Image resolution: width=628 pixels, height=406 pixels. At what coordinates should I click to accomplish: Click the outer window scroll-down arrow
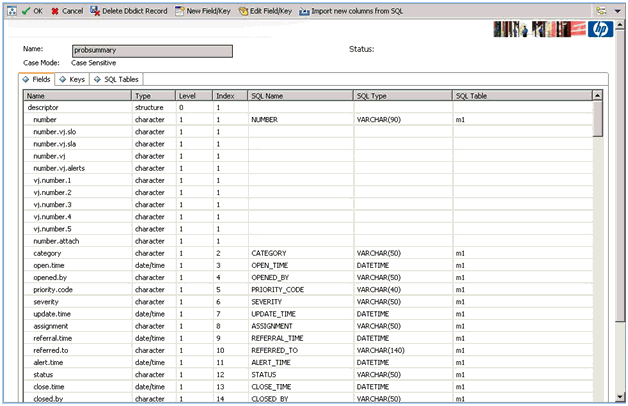pos(620,397)
